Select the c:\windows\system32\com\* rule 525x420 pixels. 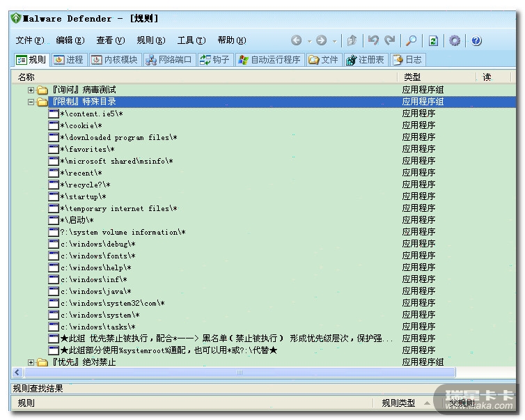tap(113, 304)
